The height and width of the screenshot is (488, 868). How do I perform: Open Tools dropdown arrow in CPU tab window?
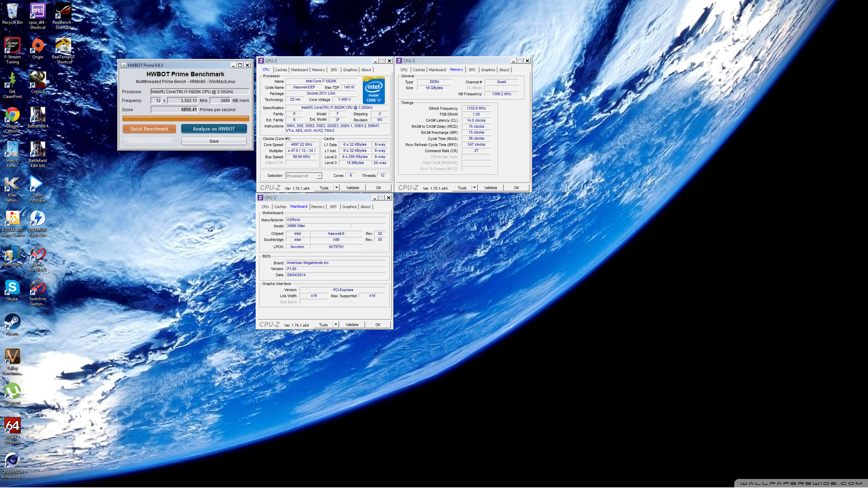tap(336, 188)
